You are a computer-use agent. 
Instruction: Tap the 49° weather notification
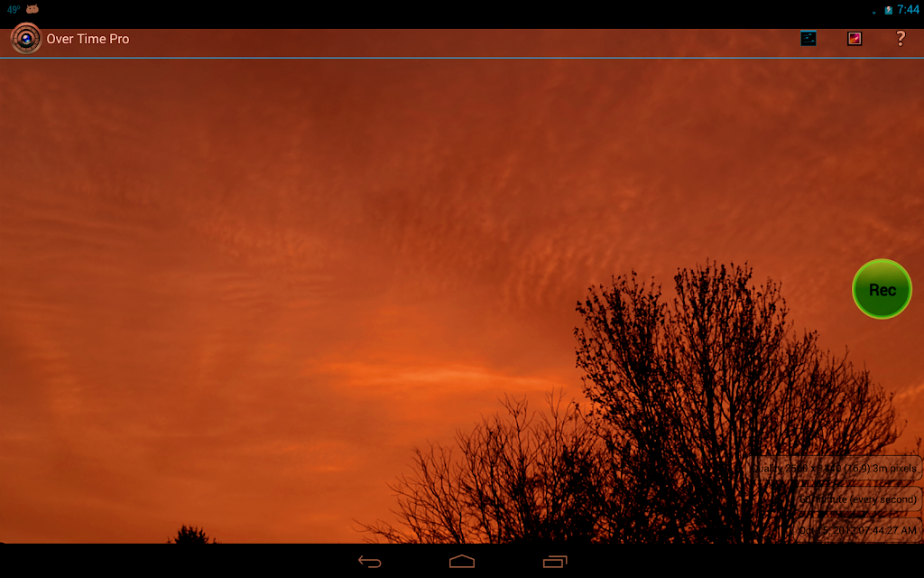point(14,9)
